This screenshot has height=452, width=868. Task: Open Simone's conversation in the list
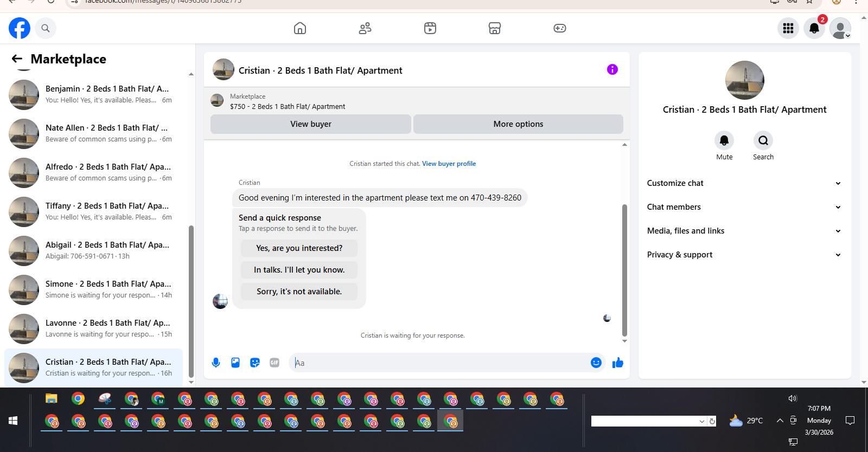[93, 289]
